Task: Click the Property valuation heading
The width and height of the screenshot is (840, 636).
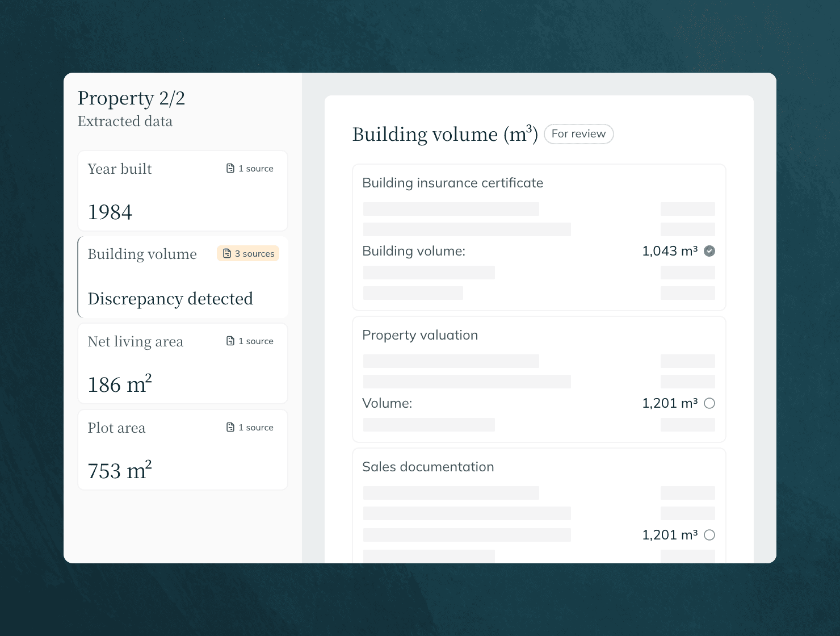Action: [x=420, y=335]
